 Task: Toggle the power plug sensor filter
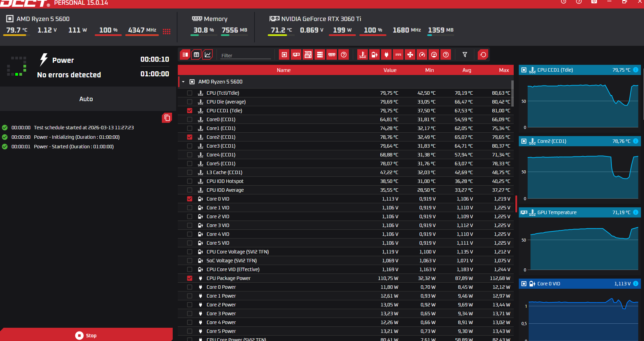tap(386, 55)
